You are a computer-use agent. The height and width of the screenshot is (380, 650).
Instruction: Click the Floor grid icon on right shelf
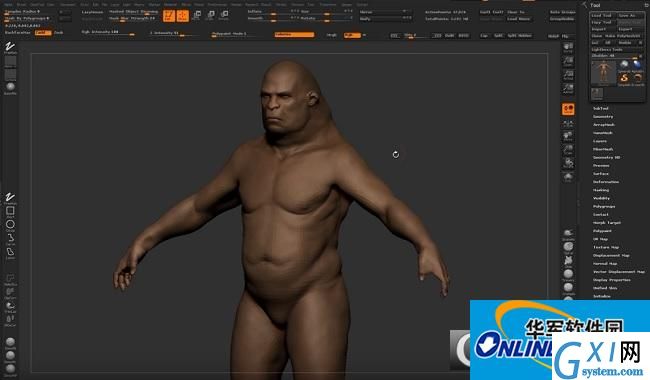pyautogui.click(x=568, y=123)
